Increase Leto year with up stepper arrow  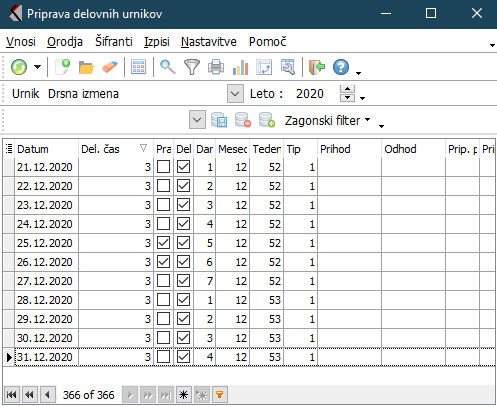click(347, 89)
